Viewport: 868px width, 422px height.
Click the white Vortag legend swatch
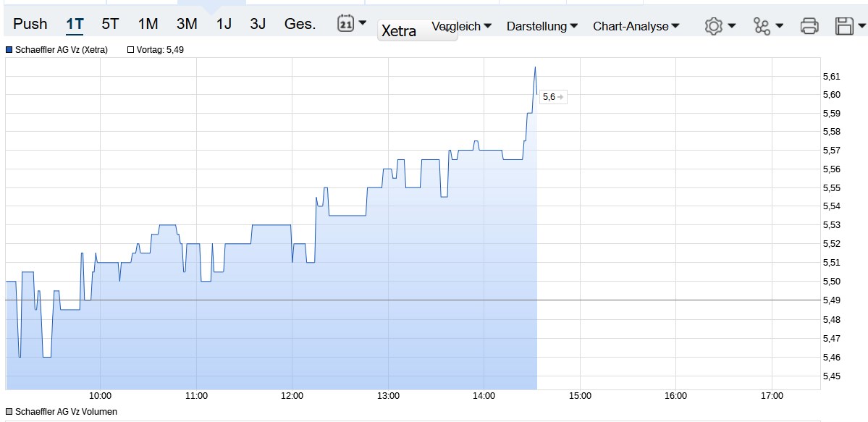click(130, 50)
